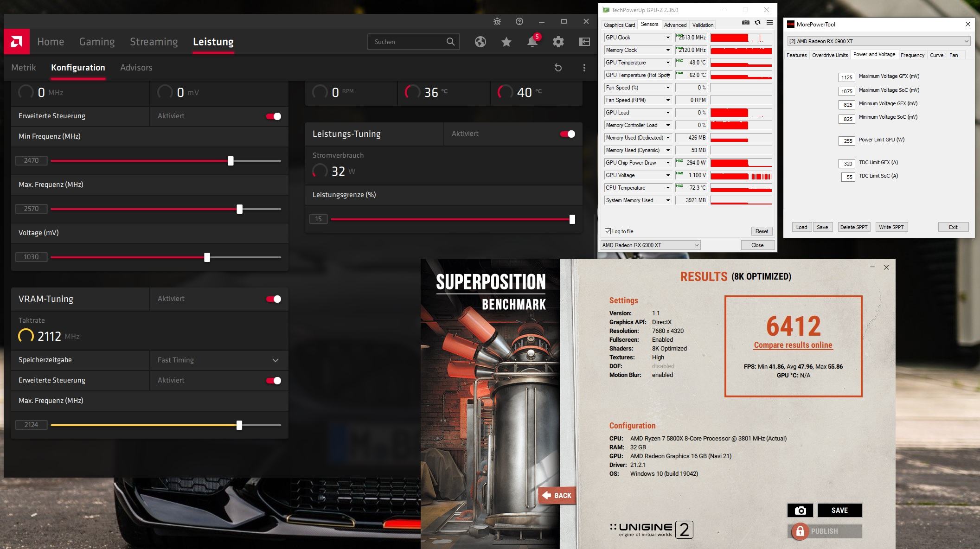The image size is (980, 549).
Task: Open the Frequency tab in MorePowerTool
Action: (x=912, y=55)
